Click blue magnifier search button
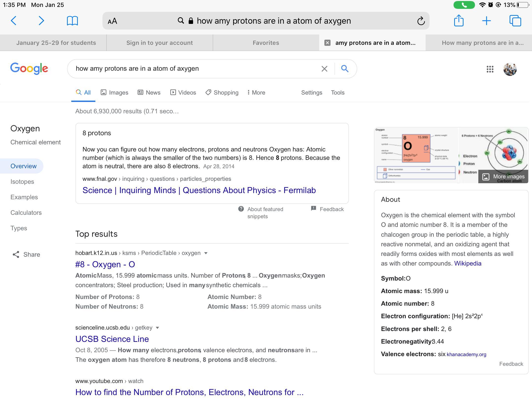Viewport: 532px width, 399px height. 345,68
